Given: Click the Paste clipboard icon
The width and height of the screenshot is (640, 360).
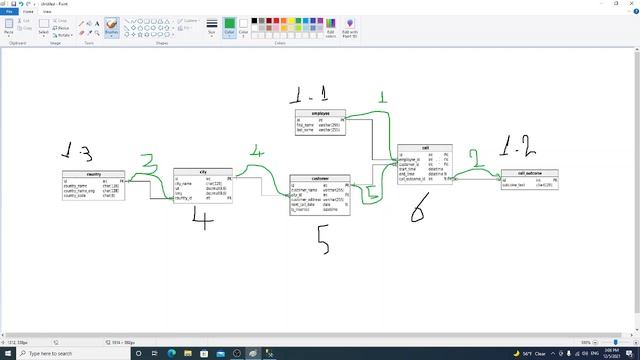Looking at the screenshot, I should 9,24.
